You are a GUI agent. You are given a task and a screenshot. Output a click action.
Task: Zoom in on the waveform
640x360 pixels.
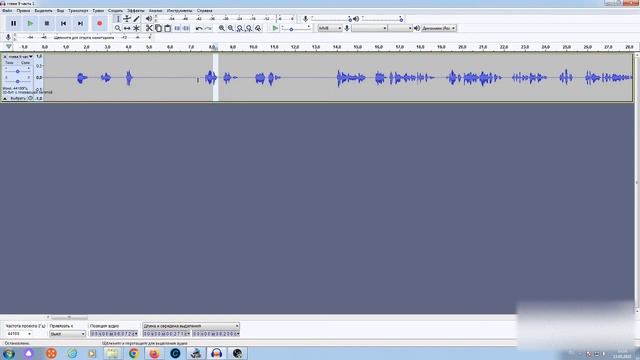pyautogui.click(x=222, y=28)
